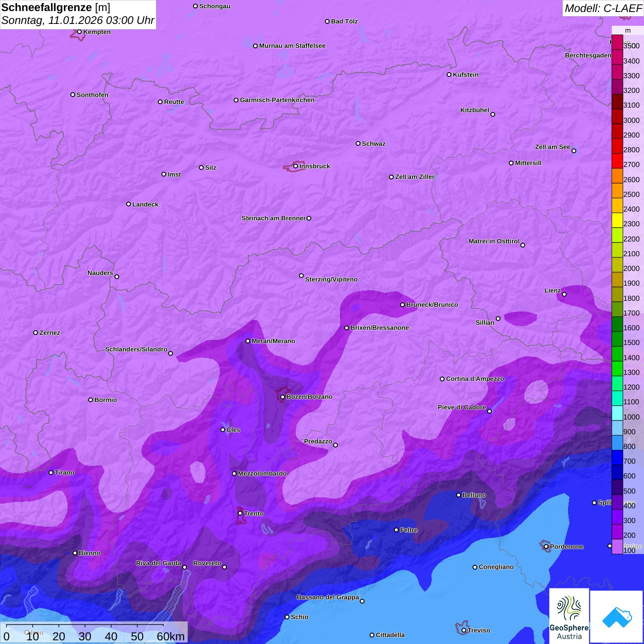The height and width of the screenshot is (644, 644).
Task: Click the Cles city marker circle
Action: click(x=223, y=430)
